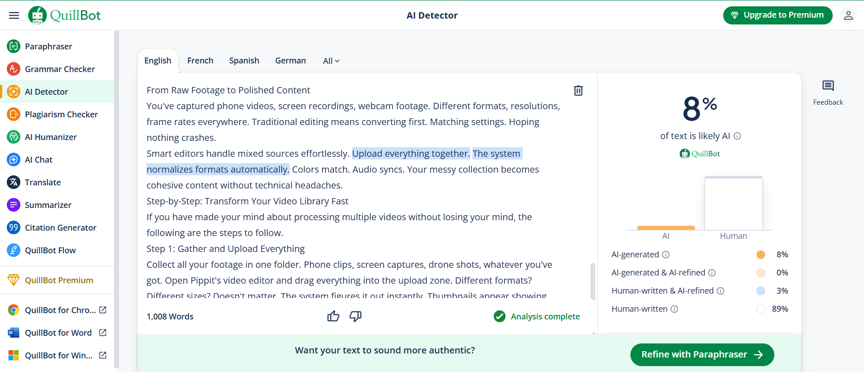Click the peach AI-generated & AI-refined swatch

(x=761, y=273)
